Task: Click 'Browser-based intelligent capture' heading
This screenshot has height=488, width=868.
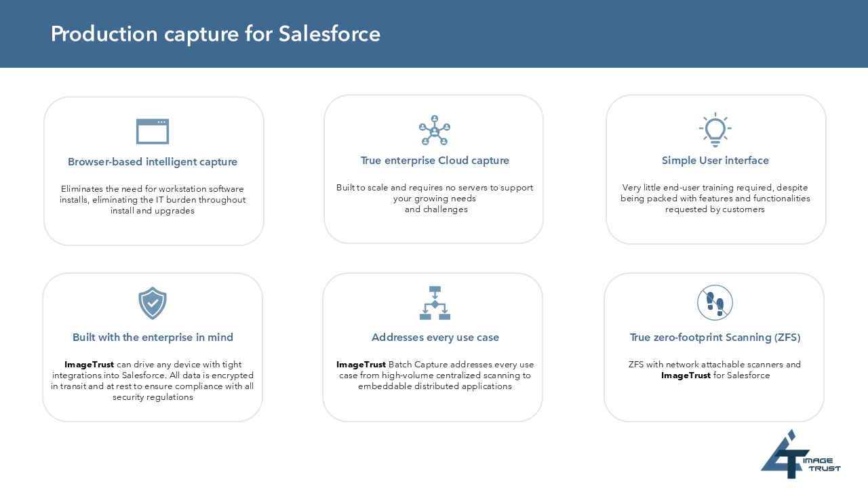Action: pyautogui.click(x=153, y=162)
